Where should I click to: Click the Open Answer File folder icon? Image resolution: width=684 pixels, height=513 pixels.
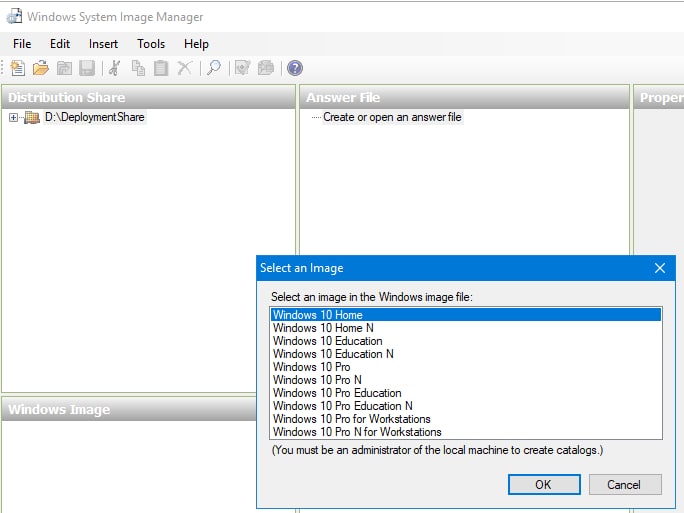[41, 68]
